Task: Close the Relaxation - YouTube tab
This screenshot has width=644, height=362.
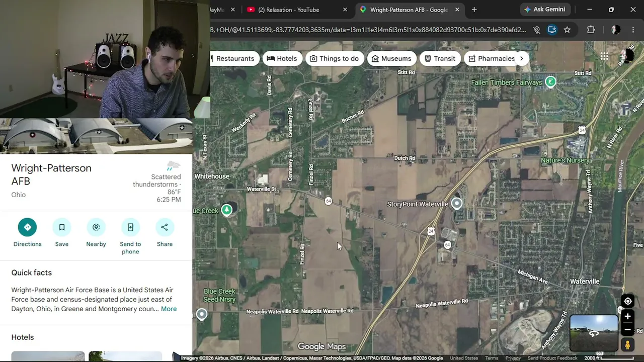Action: coord(345,10)
